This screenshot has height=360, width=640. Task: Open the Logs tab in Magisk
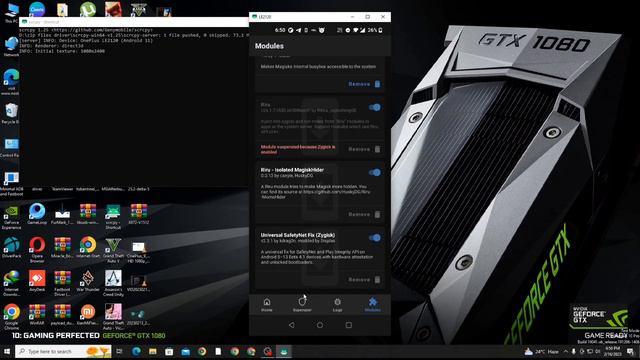point(337,305)
